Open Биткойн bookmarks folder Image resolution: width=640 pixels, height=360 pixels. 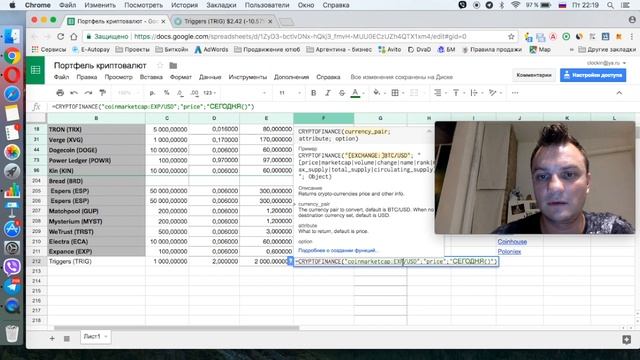pos(172,49)
